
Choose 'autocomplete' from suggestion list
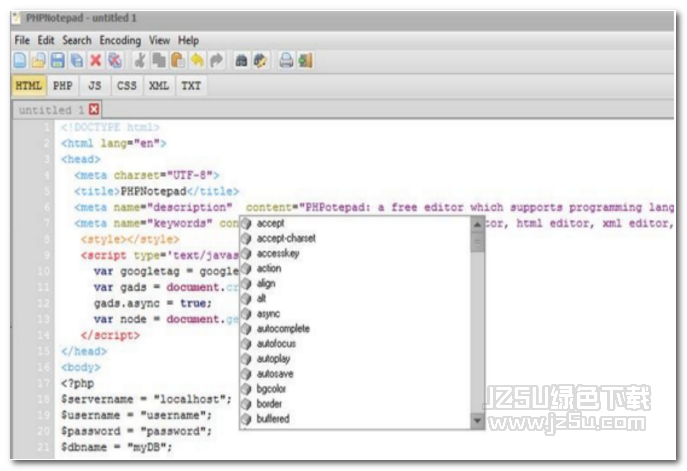tap(283, 329)
